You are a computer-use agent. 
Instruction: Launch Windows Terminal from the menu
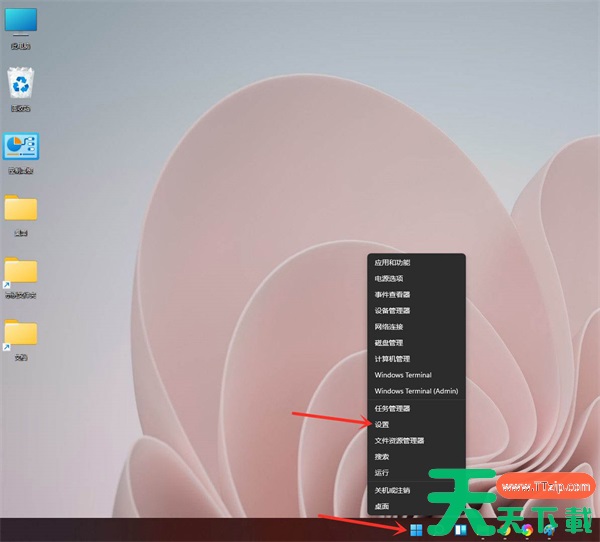416,375
